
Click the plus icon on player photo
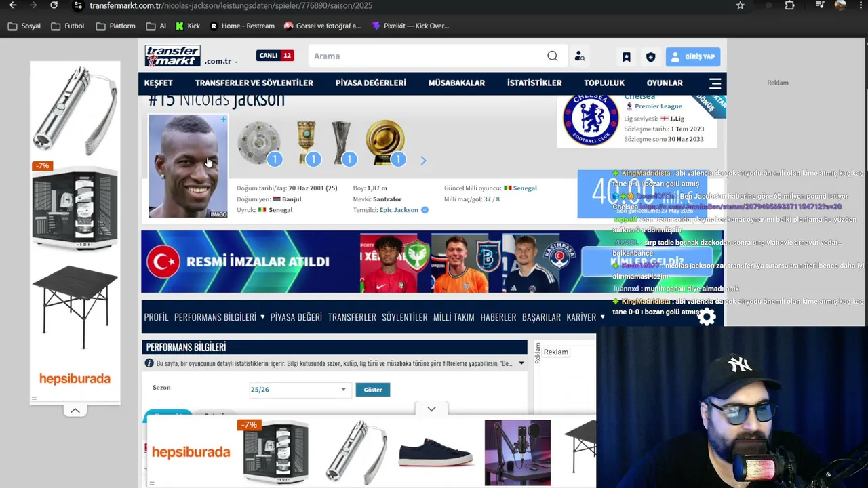223,119
